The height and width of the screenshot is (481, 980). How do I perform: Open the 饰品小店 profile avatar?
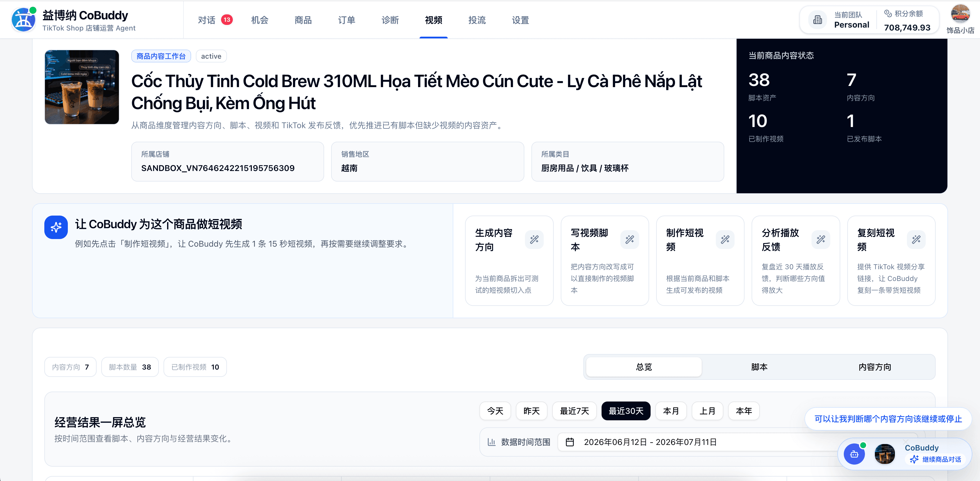(960, 14)
